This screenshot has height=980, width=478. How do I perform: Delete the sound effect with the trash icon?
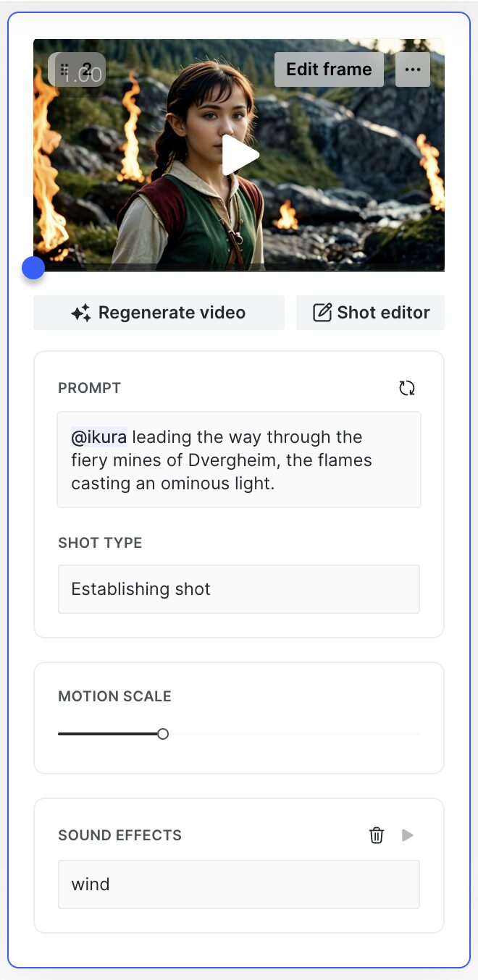(x=377, y=835)
